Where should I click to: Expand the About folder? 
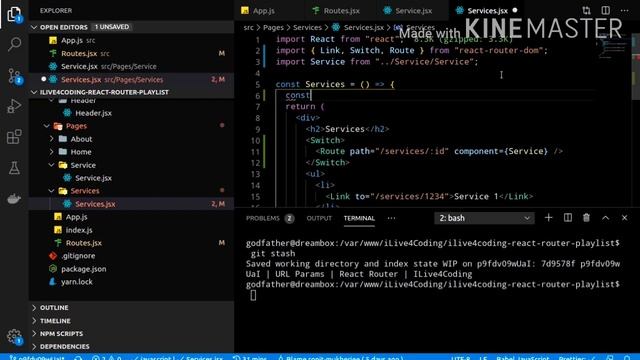(52, 139)
